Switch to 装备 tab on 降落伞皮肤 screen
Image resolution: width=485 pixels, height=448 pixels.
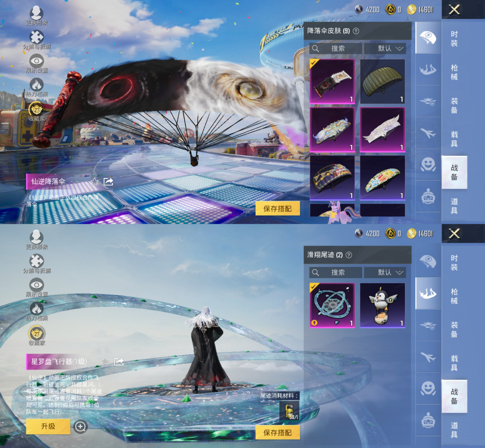pyautogui.click(x=454, y=106)
